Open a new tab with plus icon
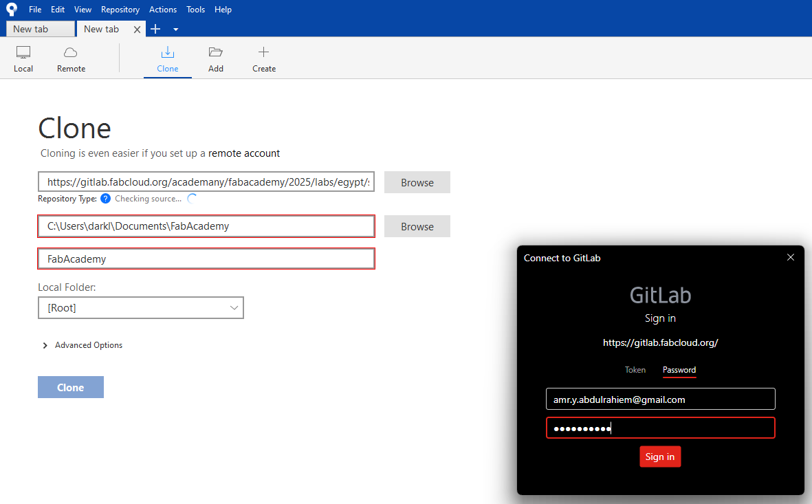812x504 pixels. [155, 30]
